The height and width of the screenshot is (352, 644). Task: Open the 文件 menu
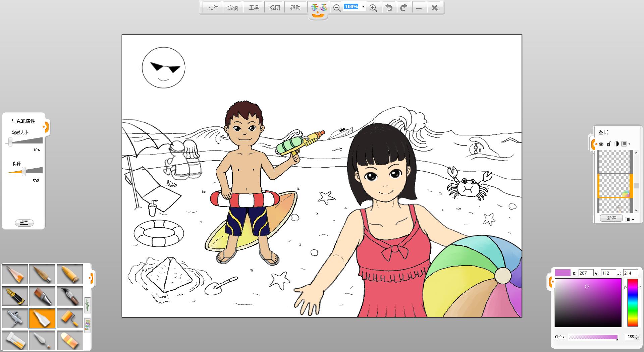213,8
